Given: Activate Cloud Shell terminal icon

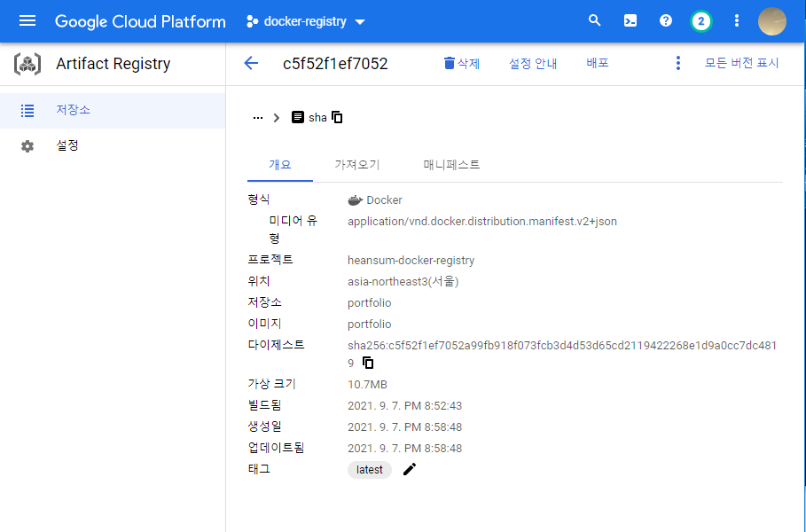Looking at the screenshot, I should pyautogui.click(x=630, y=21).
